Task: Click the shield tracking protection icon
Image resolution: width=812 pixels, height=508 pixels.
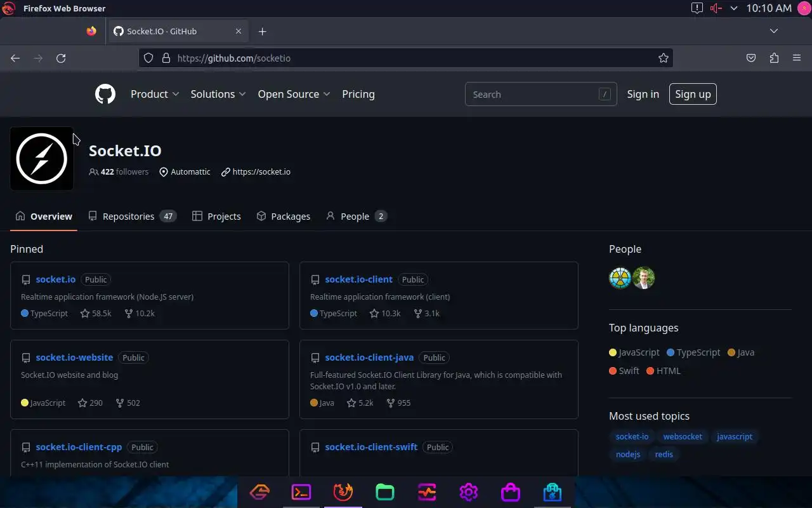Action: [148, 58]
